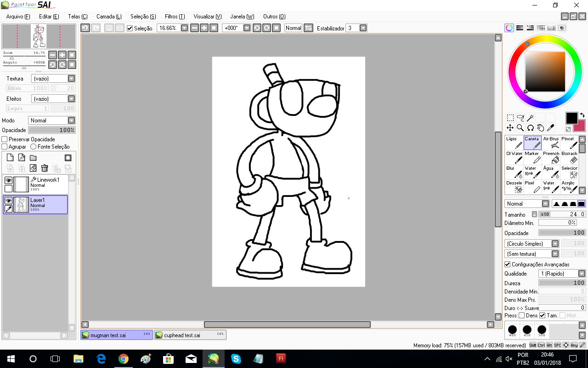
Task: Hide the Layer1 layer
Action: 8,201
